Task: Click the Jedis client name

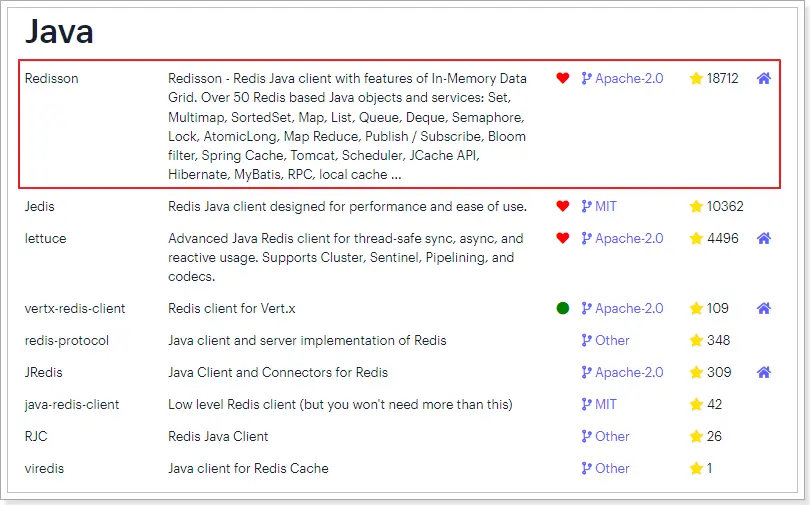Action: [x=39, y=206]
